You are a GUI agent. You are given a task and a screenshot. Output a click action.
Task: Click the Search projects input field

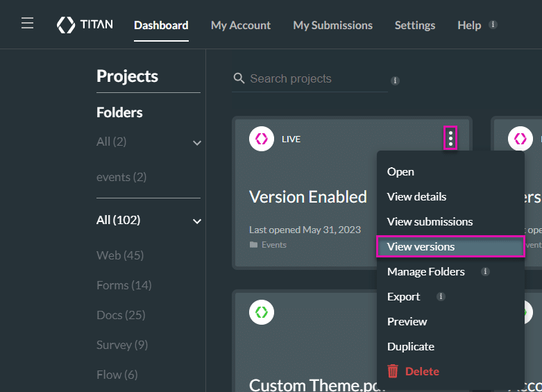(x=316, y=78)
